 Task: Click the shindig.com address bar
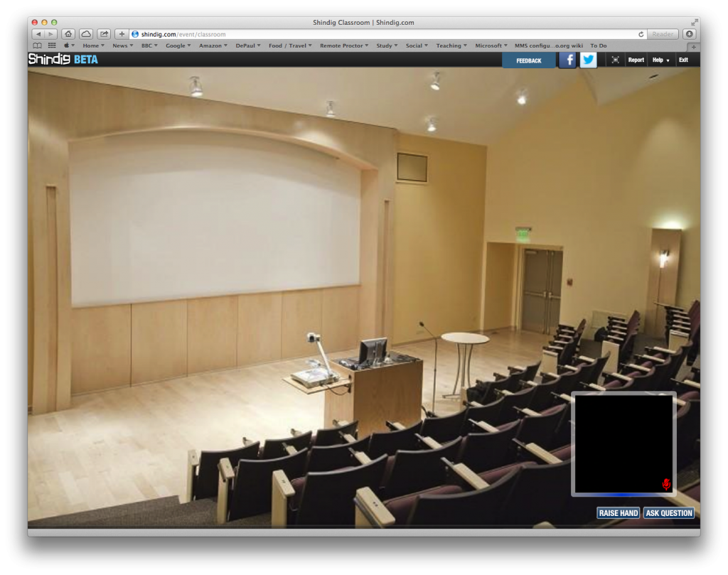384,34
